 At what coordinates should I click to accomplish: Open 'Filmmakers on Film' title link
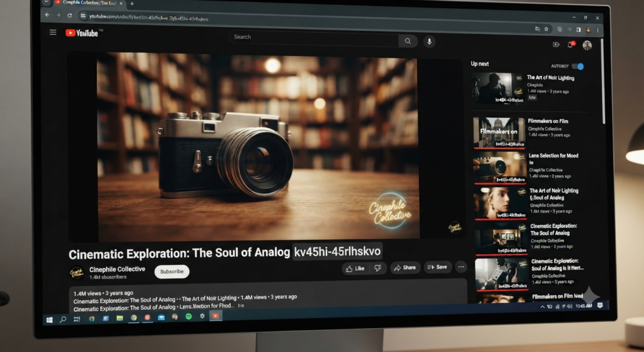pyautogui.click(x=548, y=122)
